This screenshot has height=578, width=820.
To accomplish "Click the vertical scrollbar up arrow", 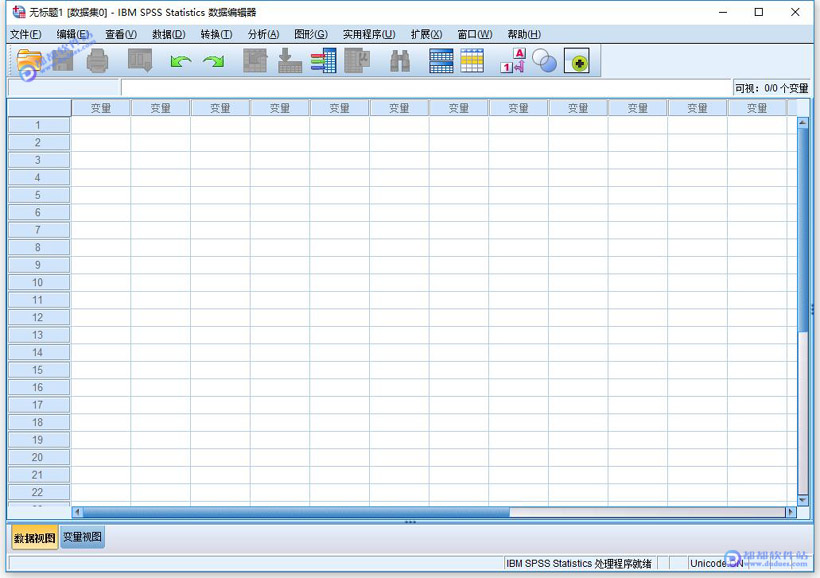I will pyautogui.click(x=803, y=123).
